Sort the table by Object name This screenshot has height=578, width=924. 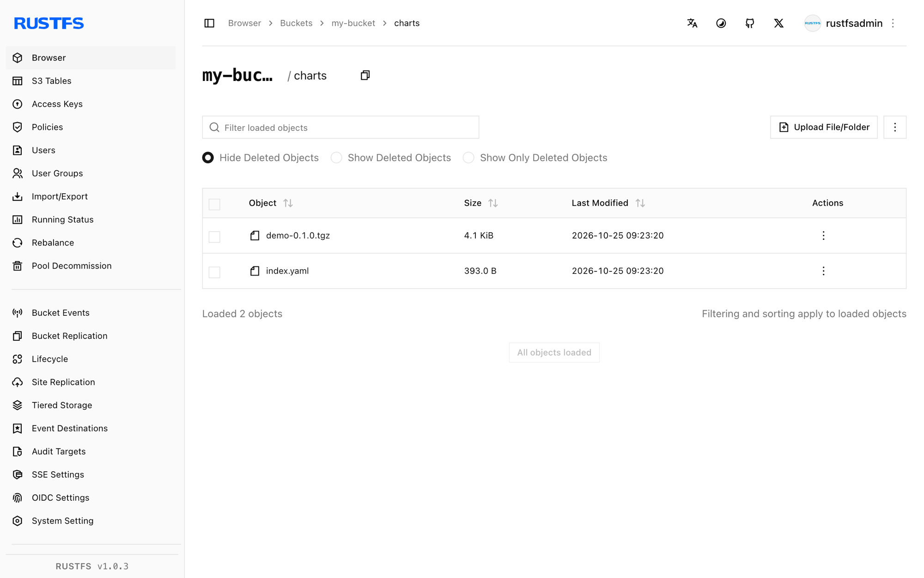tap(288, 203)
